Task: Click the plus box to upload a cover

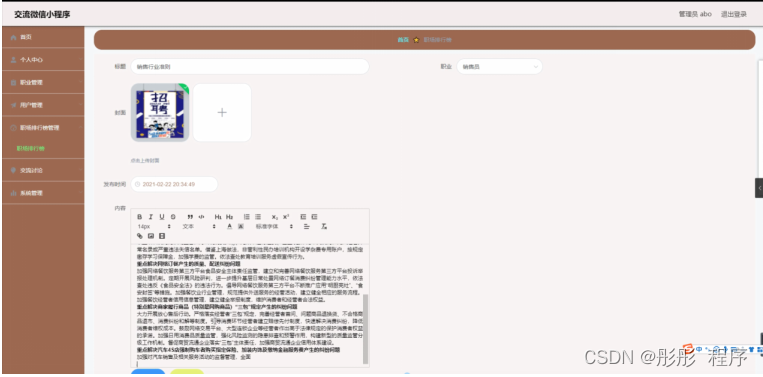Action: click(x=222, y=112)
